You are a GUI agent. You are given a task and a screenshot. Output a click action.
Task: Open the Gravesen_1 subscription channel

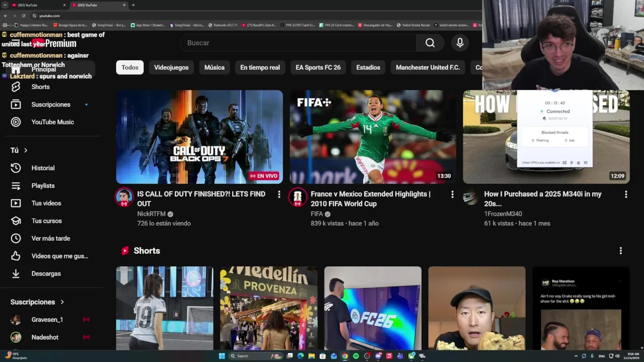pyautogui.click(x=47, y=320)
